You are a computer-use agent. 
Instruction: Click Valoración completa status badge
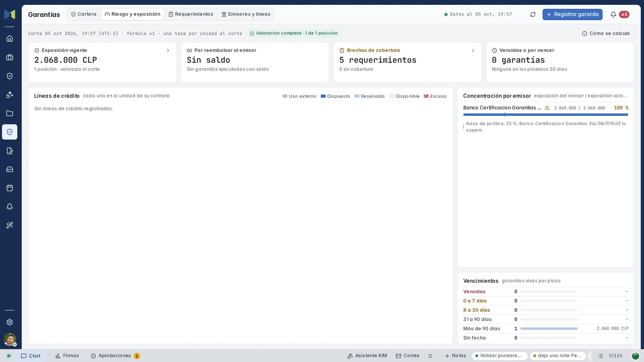pyautogui.click(x=294, y=33)
